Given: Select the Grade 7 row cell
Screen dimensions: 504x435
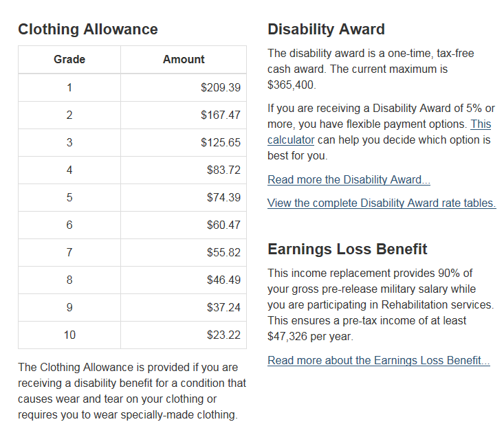Looking at the screenshot, I should (x=69, y=252).
